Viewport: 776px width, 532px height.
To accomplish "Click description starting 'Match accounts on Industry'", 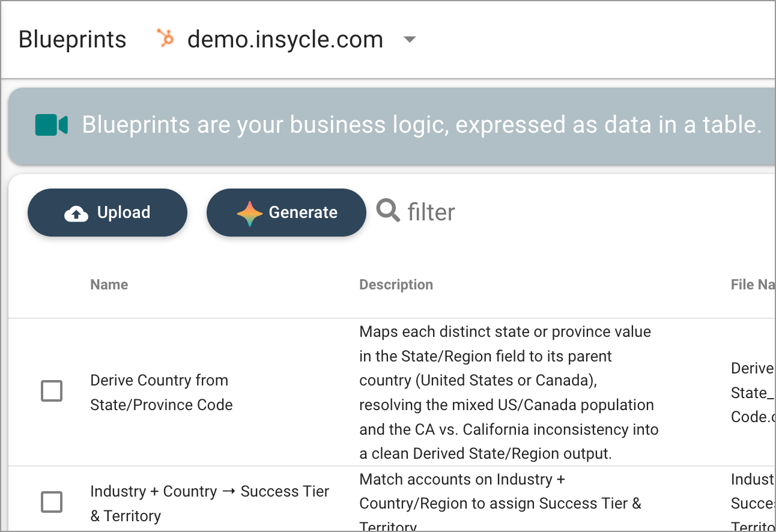I will point(500,503).
